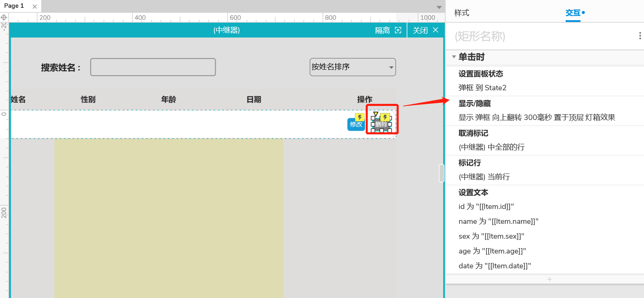Viewport: 644px width, 298px height.
Task: Click the id 为 [[Item.id]] entry
Action: click(x=486, y=206)
